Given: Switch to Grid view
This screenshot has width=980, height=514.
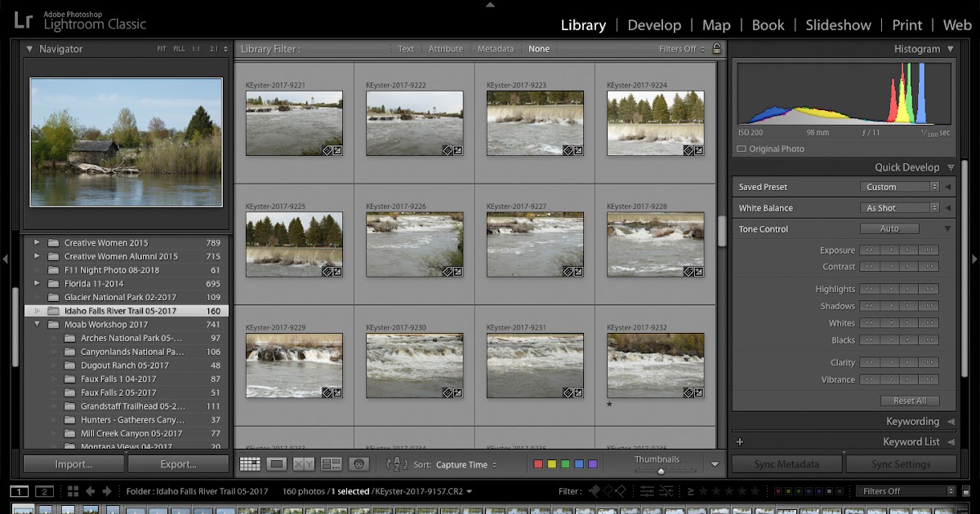Looking at the screenshot, I should coord(251,463).
